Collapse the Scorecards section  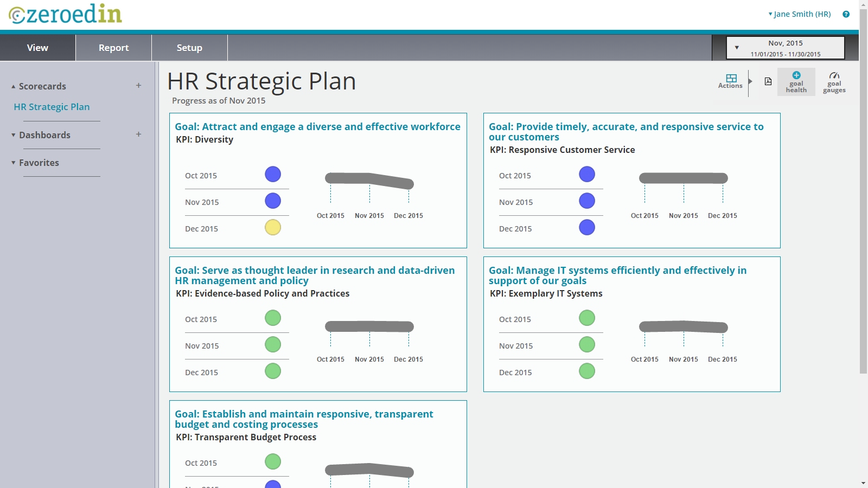point(38,86)
